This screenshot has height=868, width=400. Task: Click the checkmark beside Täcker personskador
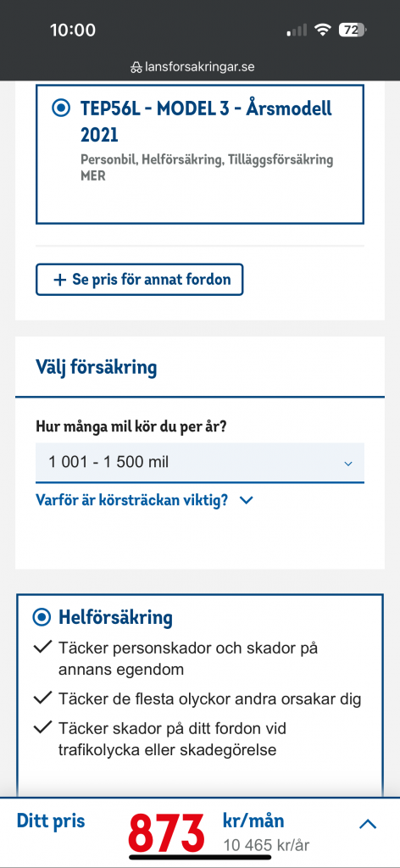(42, 647)
